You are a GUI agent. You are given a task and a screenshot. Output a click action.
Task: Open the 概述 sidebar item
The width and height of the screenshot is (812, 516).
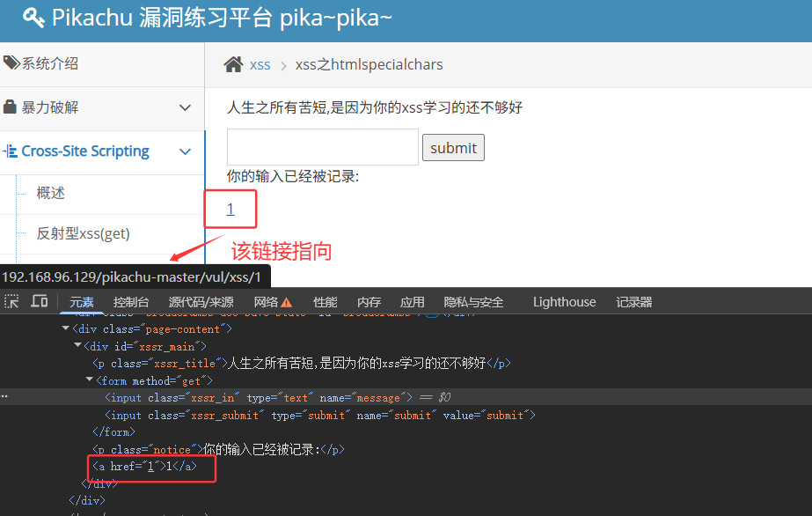pos(50,193)
